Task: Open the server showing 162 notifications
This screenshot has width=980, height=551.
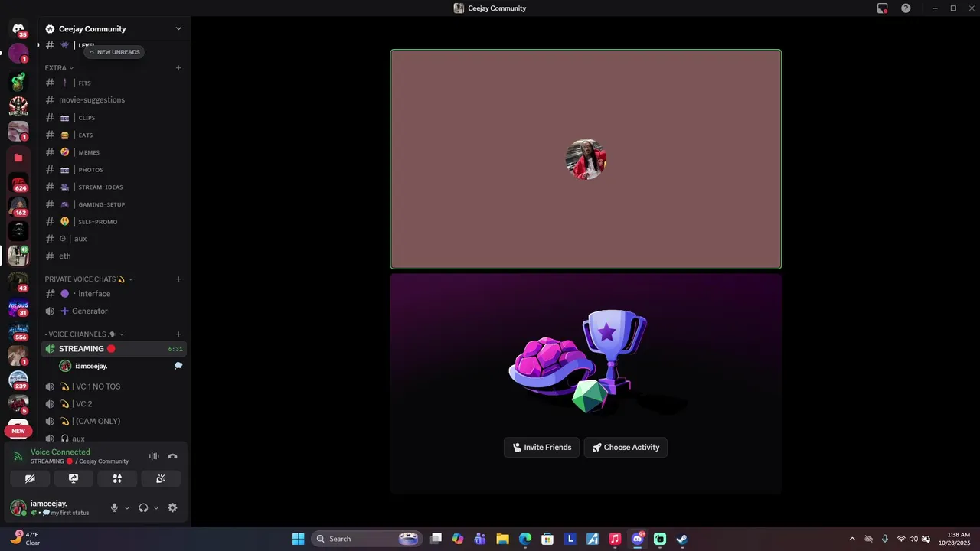Action: click(18, 207)
